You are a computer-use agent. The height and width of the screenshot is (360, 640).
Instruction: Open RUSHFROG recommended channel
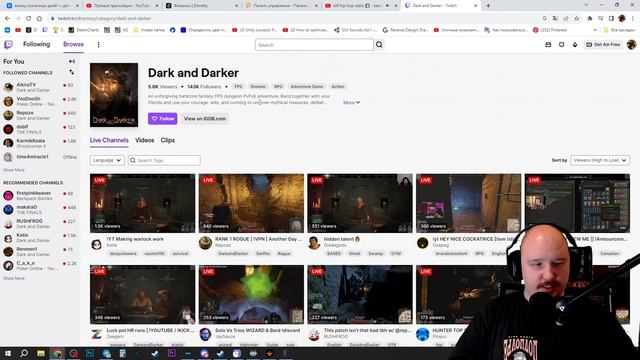40,223
